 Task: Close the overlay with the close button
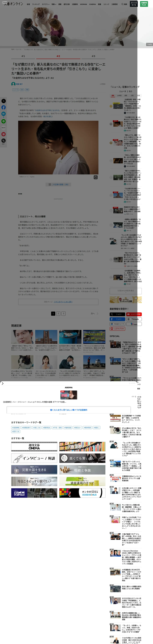(5, 2)
